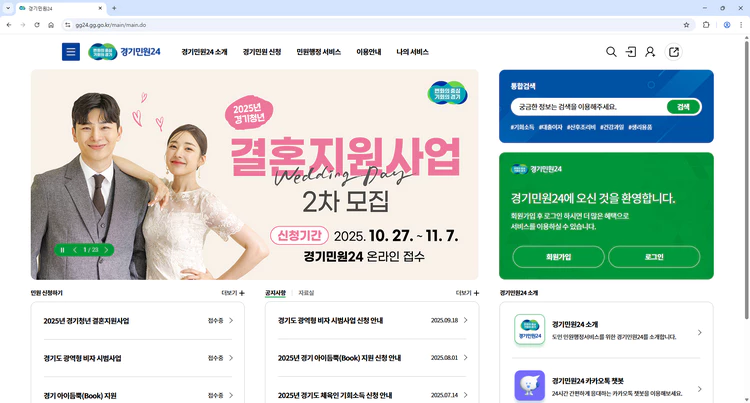
Task: Click the green 검색 button
Action: (683, 107)
